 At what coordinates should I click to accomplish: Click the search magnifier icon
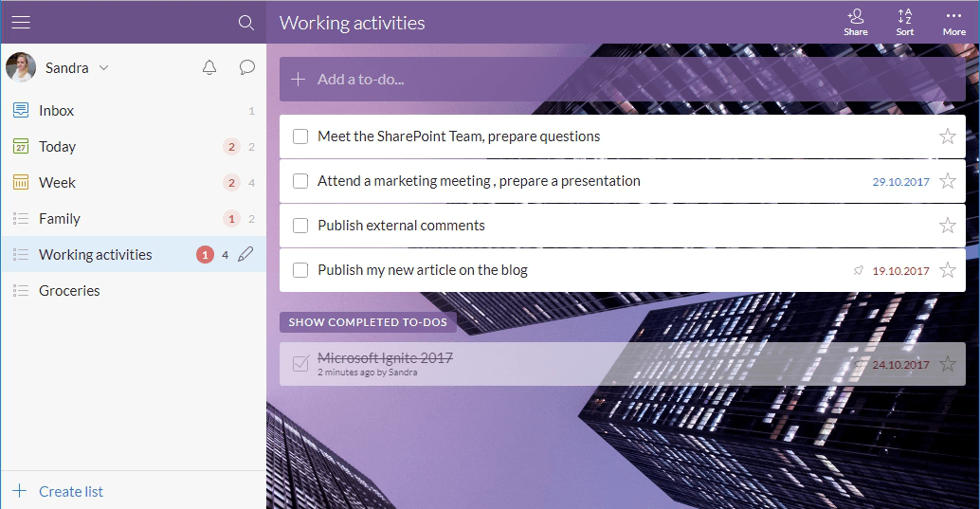(246, 23)
